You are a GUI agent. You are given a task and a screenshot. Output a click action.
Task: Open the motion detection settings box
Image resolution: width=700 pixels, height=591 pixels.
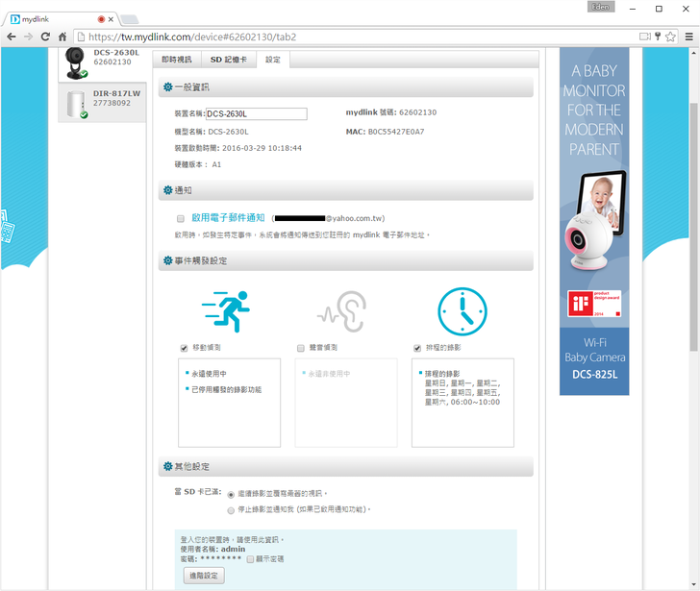(x=230, y=403)
